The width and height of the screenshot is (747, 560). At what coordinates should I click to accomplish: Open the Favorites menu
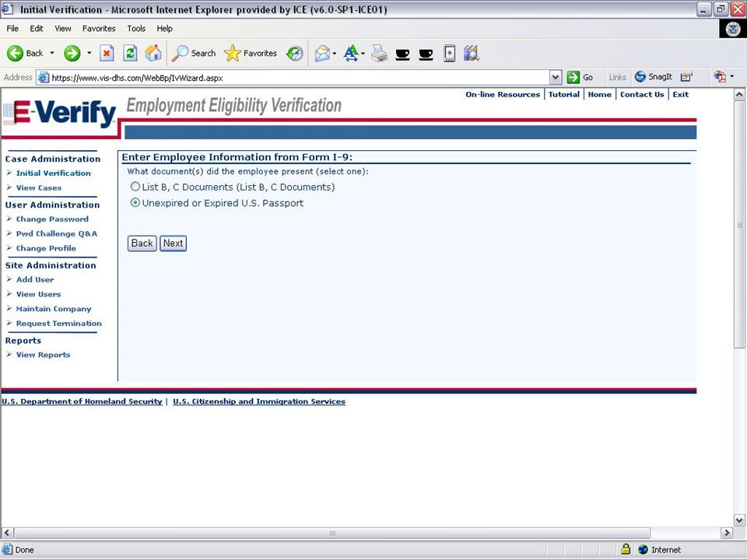99,29
